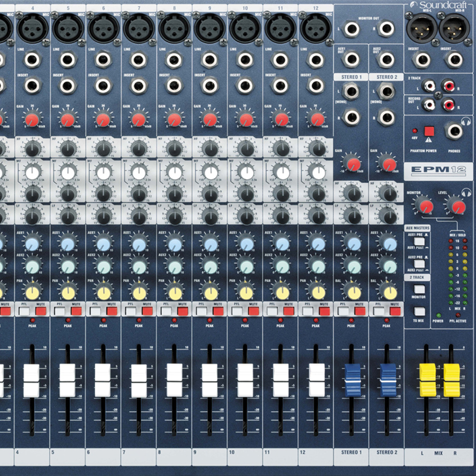The width and height of the screenshot is (476, 476).
Task: Click the red MONITOR level knob
Action: (424, 206)
